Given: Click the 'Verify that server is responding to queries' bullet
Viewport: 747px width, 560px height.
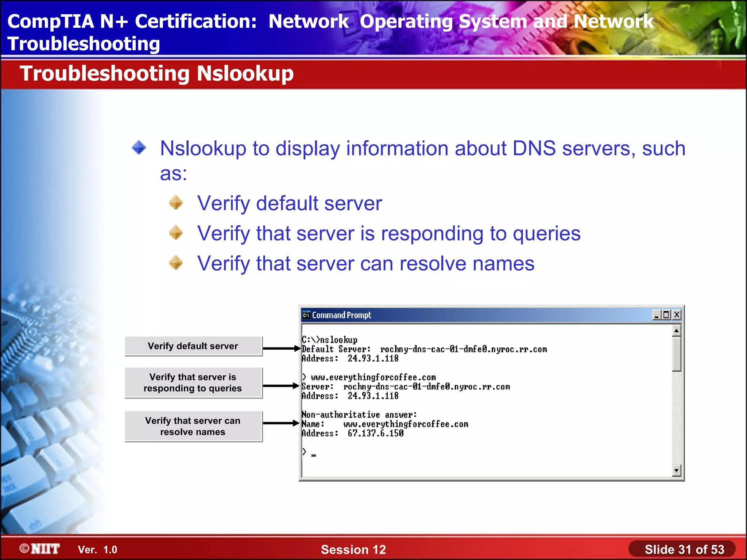Looking at the screenshot, I should [x=389, y=234].
